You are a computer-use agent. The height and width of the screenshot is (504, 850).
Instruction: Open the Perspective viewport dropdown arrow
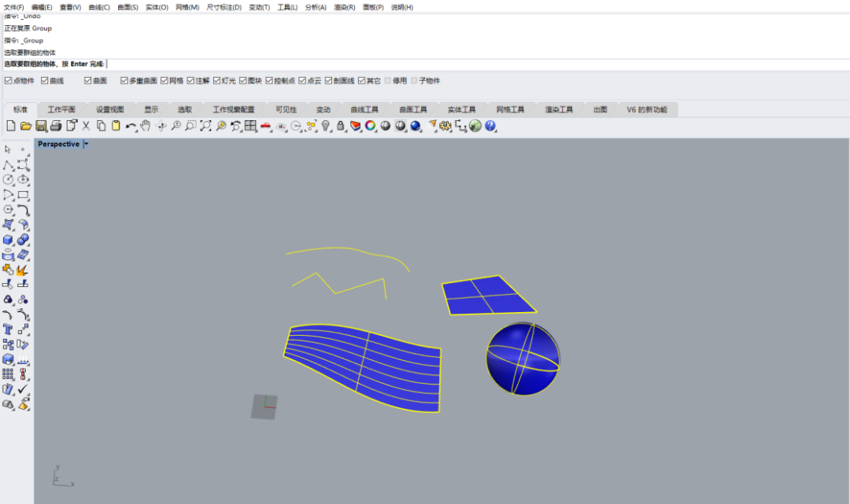click(86, 144)
